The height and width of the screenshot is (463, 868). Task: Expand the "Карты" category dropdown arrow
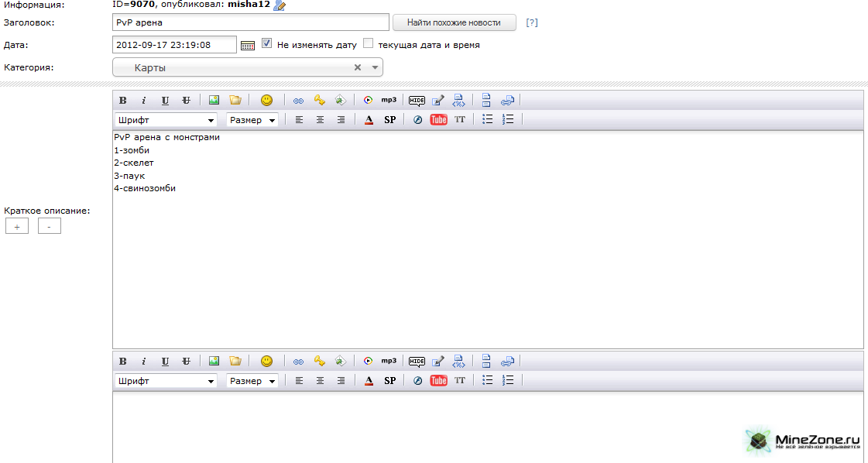[375, 68]
